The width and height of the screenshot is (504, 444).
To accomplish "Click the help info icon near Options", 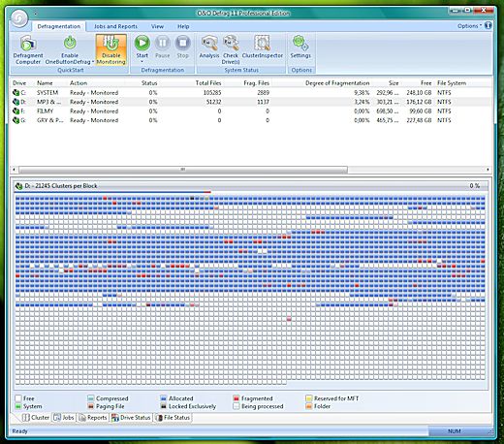I will pyautogui.click(x=488, y=25).
